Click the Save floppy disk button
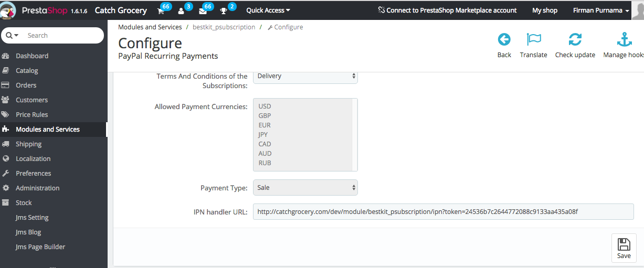 [624, 248]
